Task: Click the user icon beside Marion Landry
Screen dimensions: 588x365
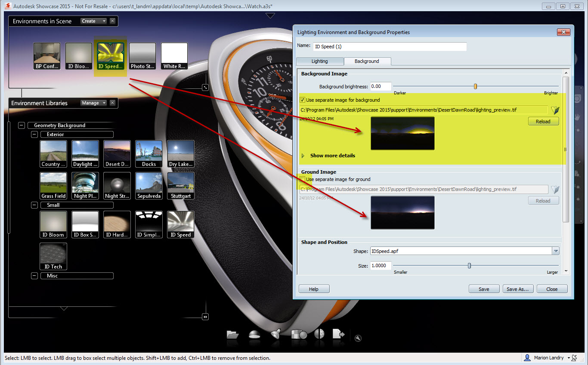Action: pos(527,358)
